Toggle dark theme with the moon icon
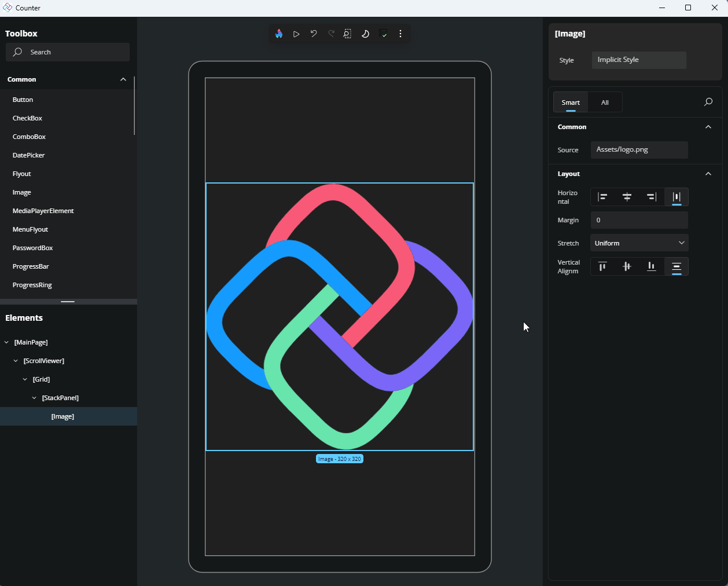The width and height of the screenshot is (728, 586). pos(365,34)
